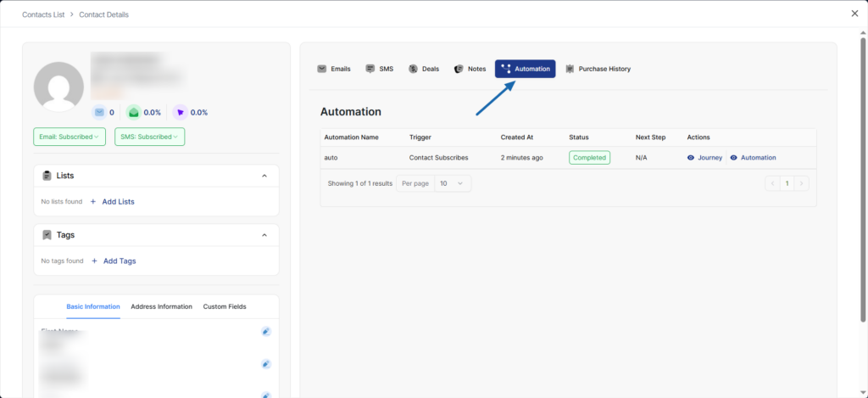Click the green open rate icon
This screenshot has height=398, width=868.
[x=134, y=112]
